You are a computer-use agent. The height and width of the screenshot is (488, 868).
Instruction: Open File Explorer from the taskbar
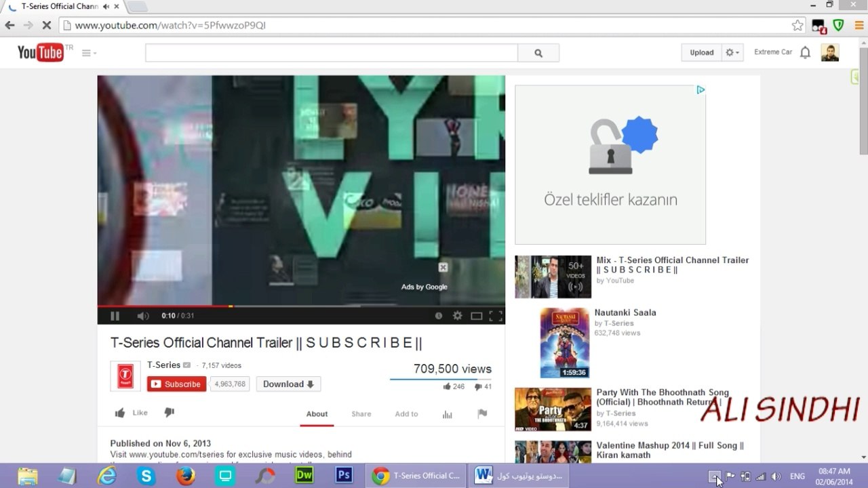click(x=28, y=476)
